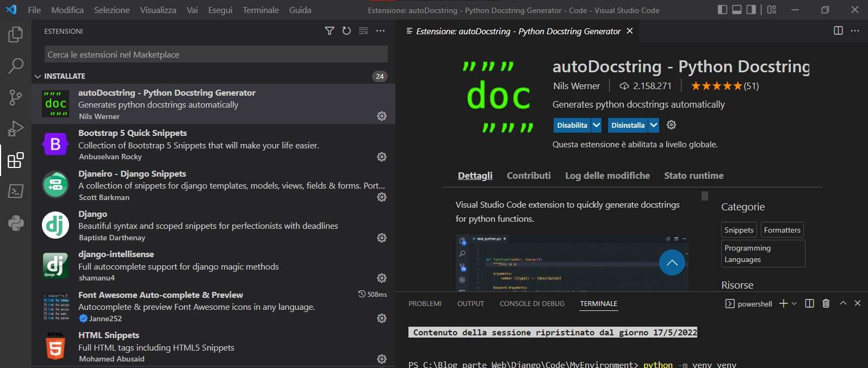Open the gear menu for the autoDocstring list row
The image size is (868, 368).
point(382,116)
